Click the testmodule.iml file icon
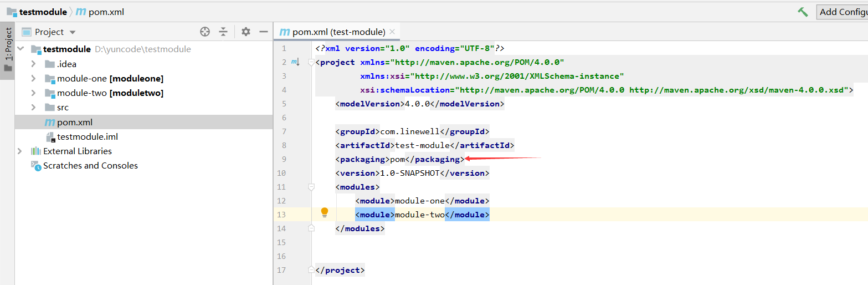868x285 pixels. (49, 136)
